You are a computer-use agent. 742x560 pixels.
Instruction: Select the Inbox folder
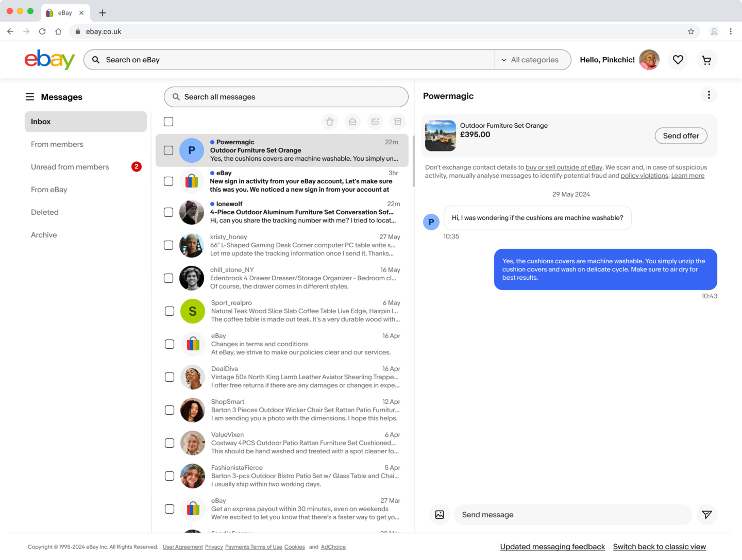coord(86,122)
